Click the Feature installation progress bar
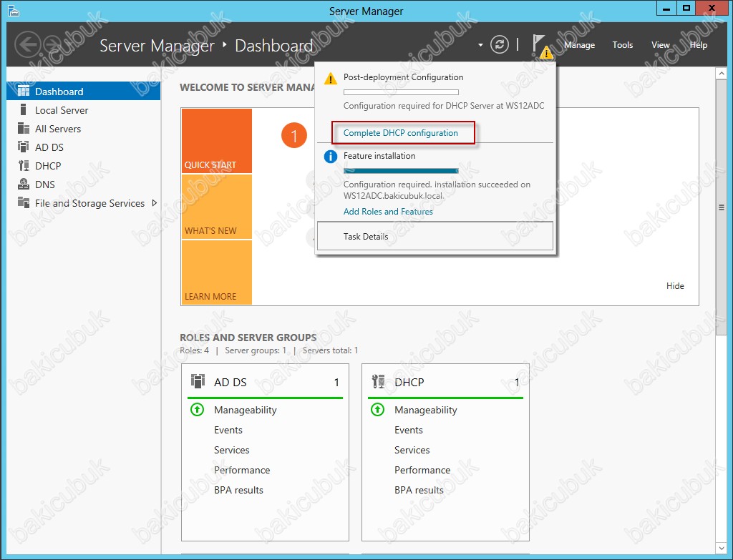This screenshot has width=733, height=560. pos(401,171)
